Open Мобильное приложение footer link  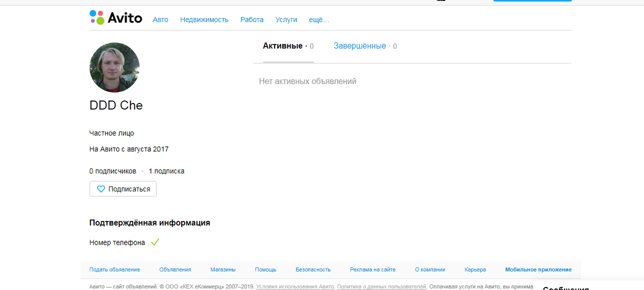tap(538, 270)
